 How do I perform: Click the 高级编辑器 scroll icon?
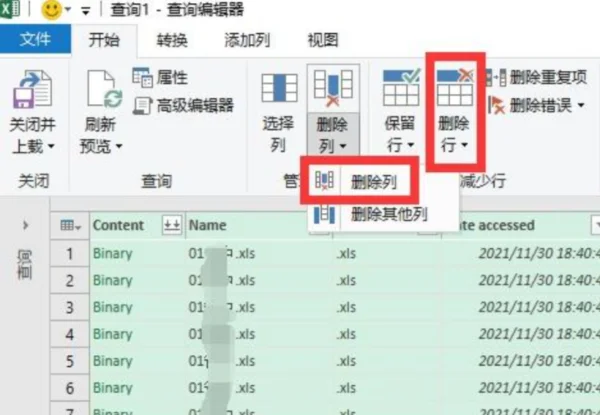pyautogui.click(x=142, y=106)
